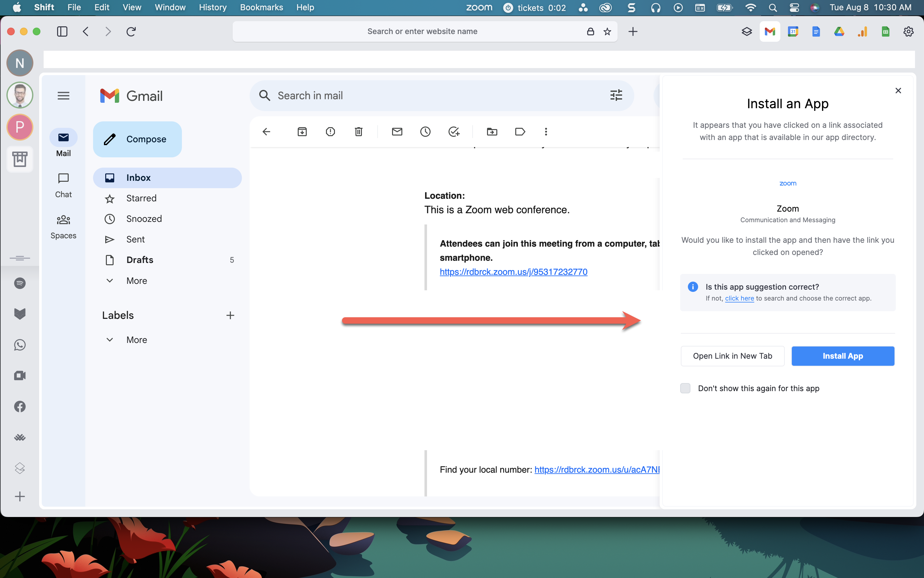The image size is (924, 578).
Task: Create new label with plus icon
Action: (230, 315)
